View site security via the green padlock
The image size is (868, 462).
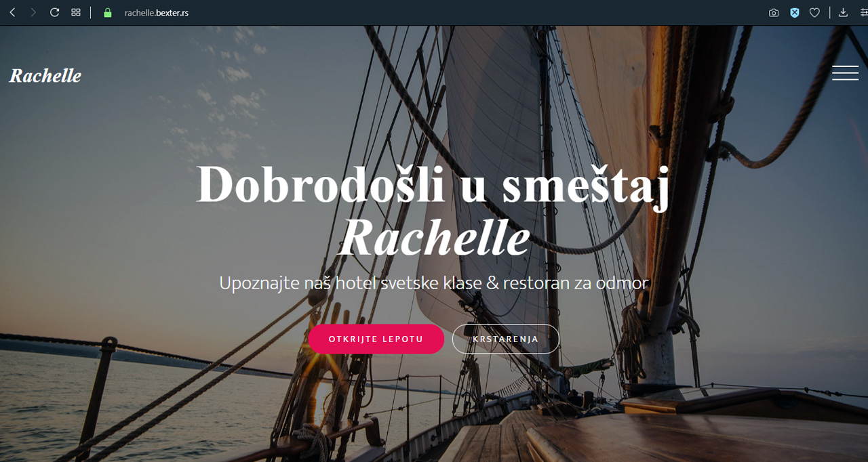107,12
